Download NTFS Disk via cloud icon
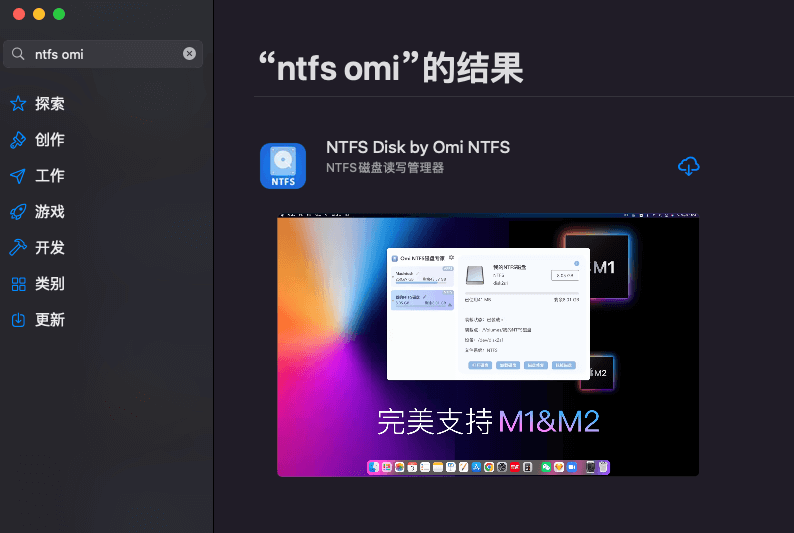The width and height of the screenshot is (794, 533). pyautogui.click(x=688, y=166)
